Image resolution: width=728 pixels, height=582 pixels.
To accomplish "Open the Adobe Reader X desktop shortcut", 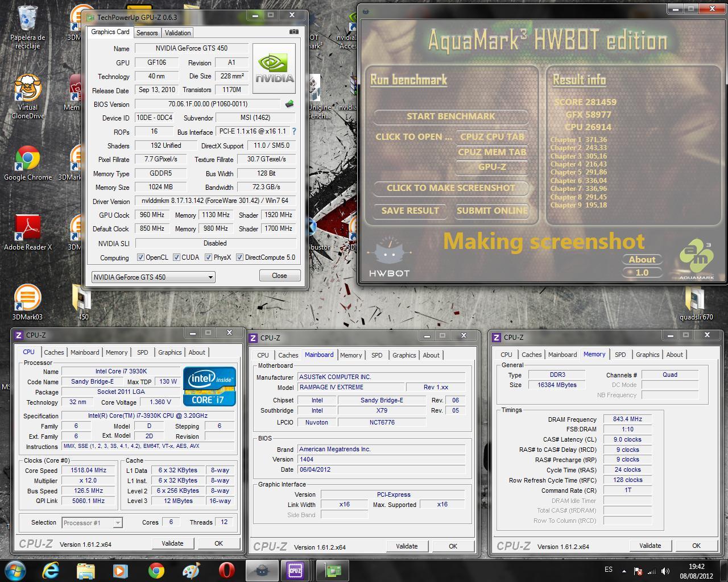I will 27,233.
